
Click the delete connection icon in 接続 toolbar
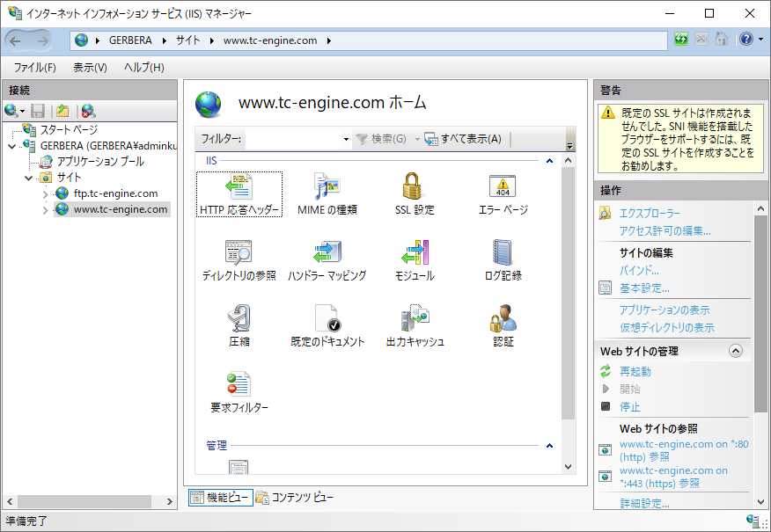(x=89, y=111)
